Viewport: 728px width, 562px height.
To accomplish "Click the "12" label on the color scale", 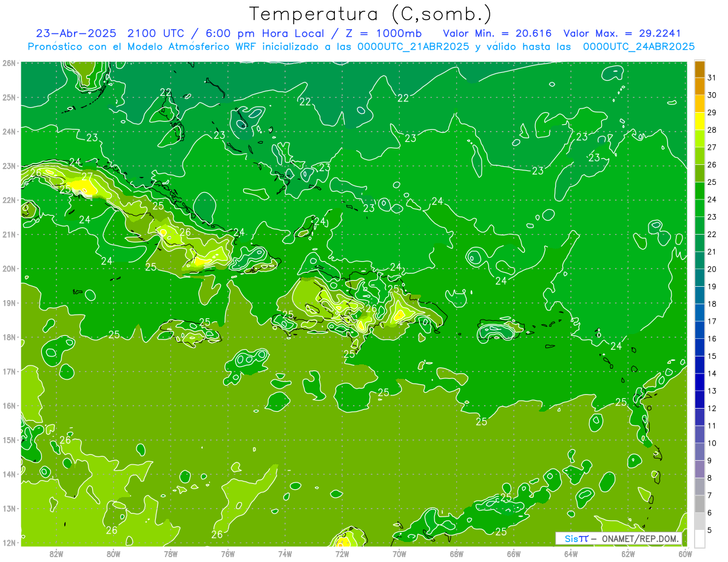I will pos(712,408).
